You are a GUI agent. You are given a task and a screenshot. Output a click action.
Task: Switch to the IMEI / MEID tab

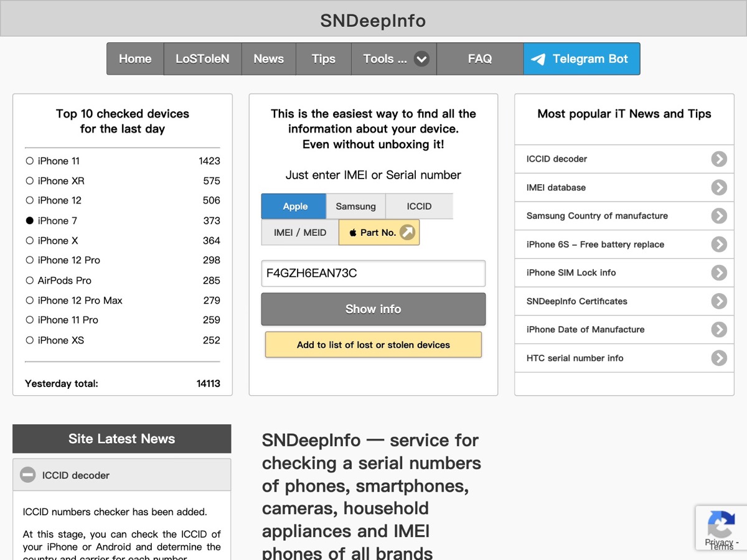tap(300, 233)
